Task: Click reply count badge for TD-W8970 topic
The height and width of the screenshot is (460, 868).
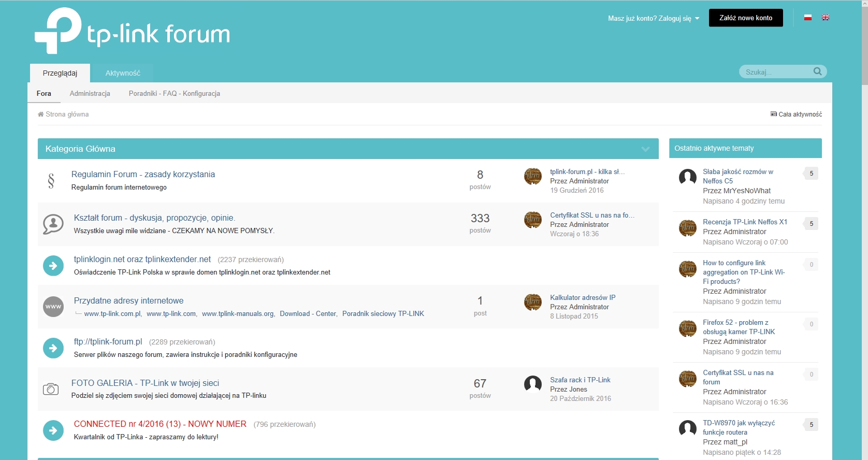Action: pos(812,425)
